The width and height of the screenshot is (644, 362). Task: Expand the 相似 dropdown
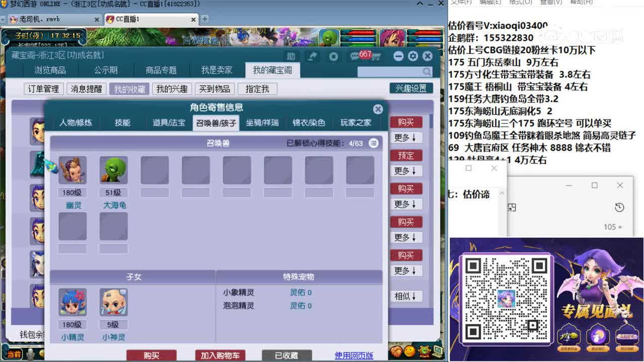406,297
